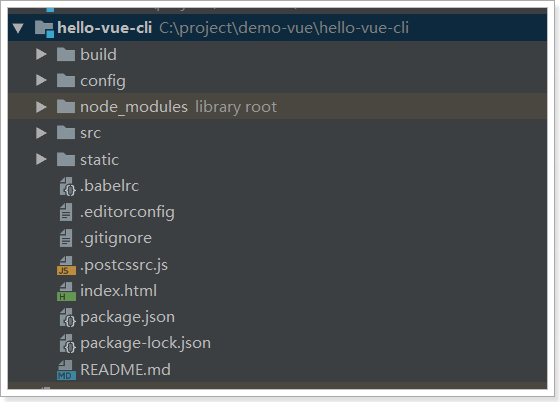Select the README.md file name
The height and width of the screenshot is (402, 560).
pyautogui.click(x=125, y=370)
